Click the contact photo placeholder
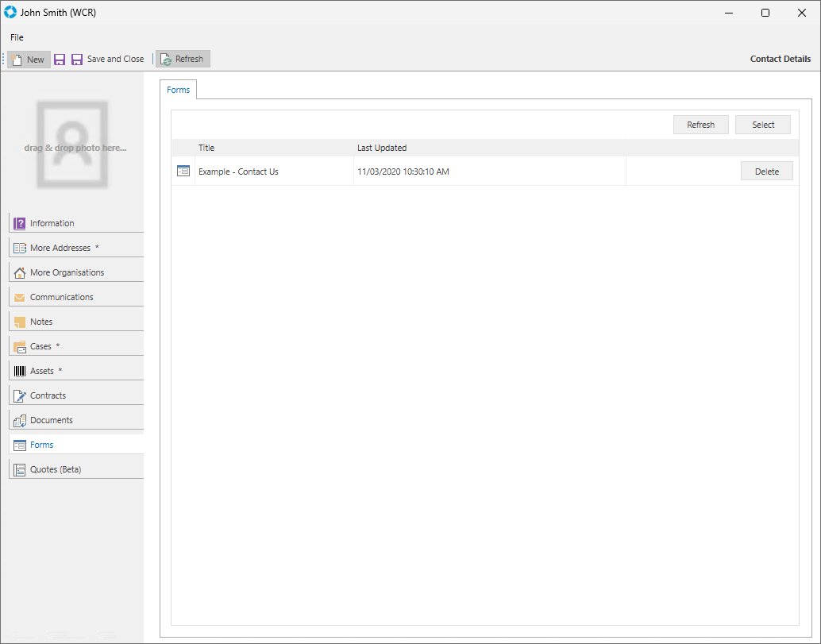821x644 pixels. click(x=72, y=144)
